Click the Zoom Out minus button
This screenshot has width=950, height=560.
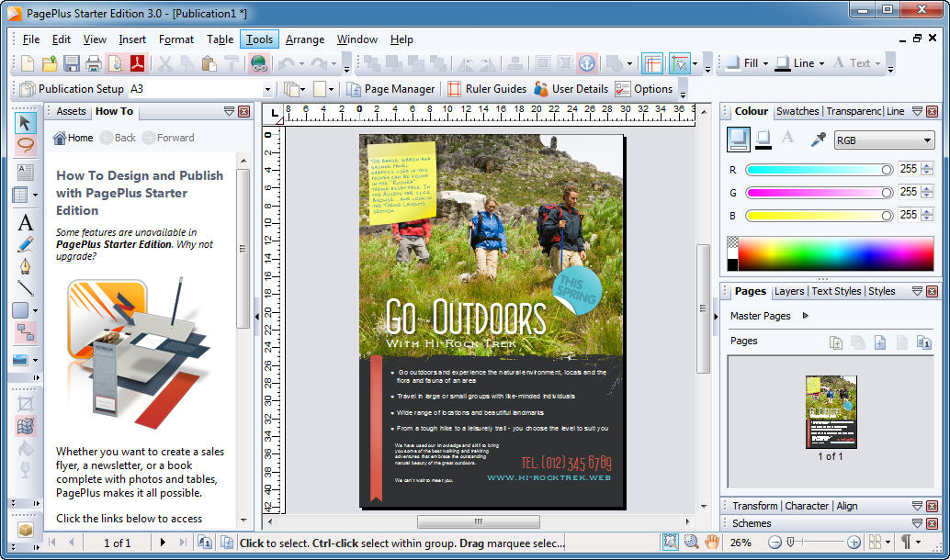point(775,543)
